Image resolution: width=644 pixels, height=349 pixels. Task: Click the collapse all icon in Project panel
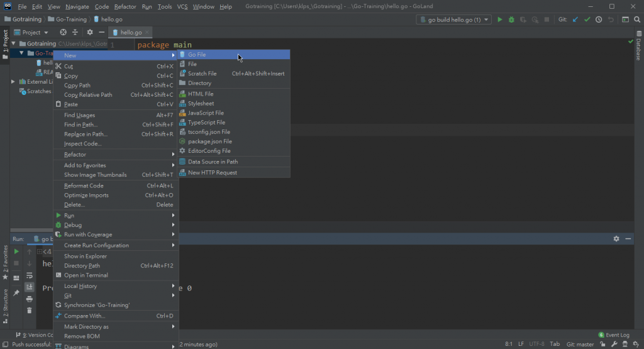coord(75,32)
